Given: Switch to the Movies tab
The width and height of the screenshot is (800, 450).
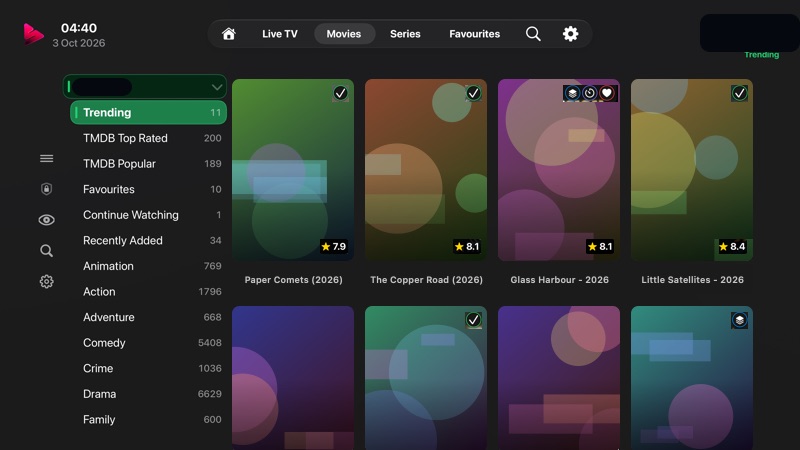Looking at the screenshot, I should 344,34.
